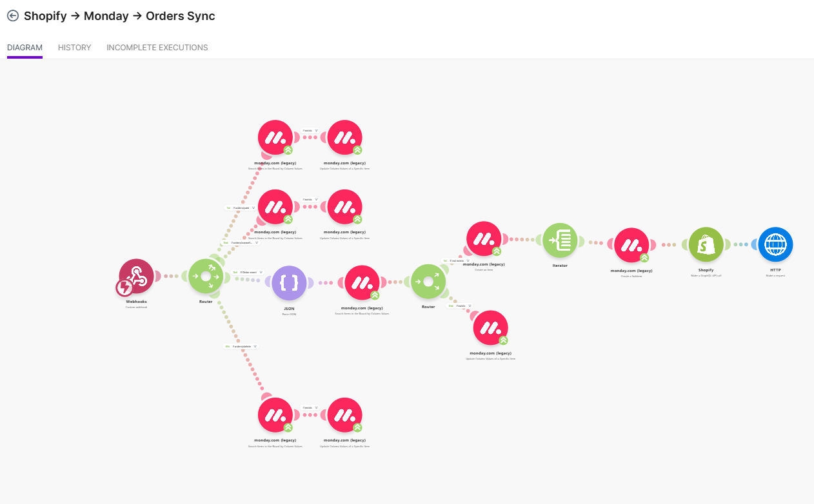This screenshot has width=814, height=504.
Task: Open the 1st 'If not exists' filter before Create an Item
Action: click(x=456, y=261)
